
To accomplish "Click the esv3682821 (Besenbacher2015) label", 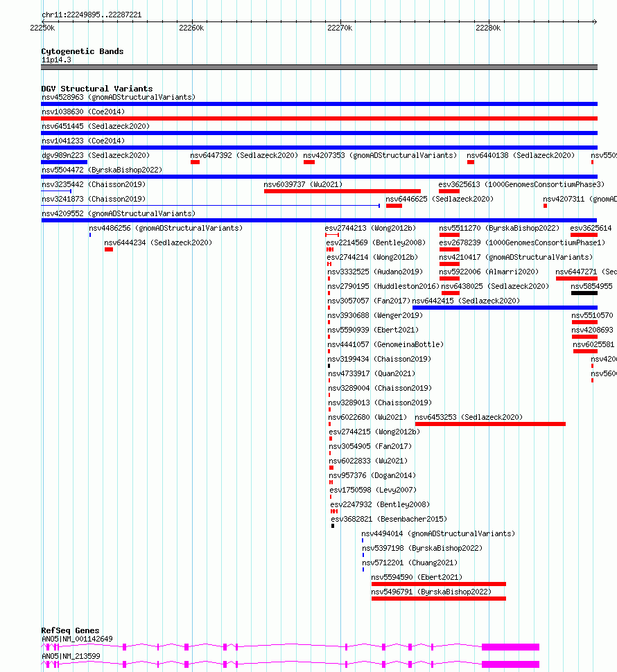I will [x=389, y=520].
